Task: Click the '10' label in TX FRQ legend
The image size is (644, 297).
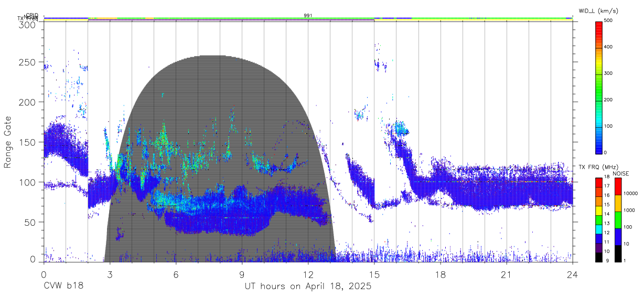Action: 607,252
